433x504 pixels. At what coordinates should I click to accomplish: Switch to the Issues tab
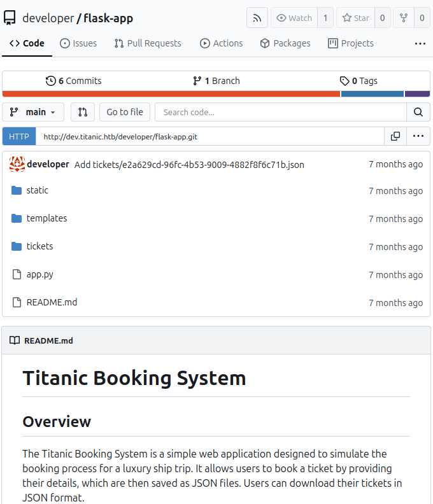coord(78,43)
